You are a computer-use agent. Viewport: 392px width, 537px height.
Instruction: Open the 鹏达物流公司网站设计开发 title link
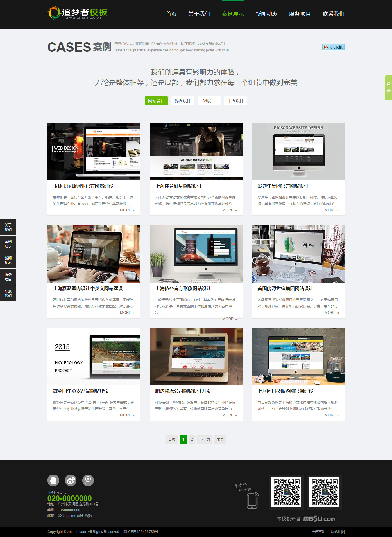click(x=183, y=391)
